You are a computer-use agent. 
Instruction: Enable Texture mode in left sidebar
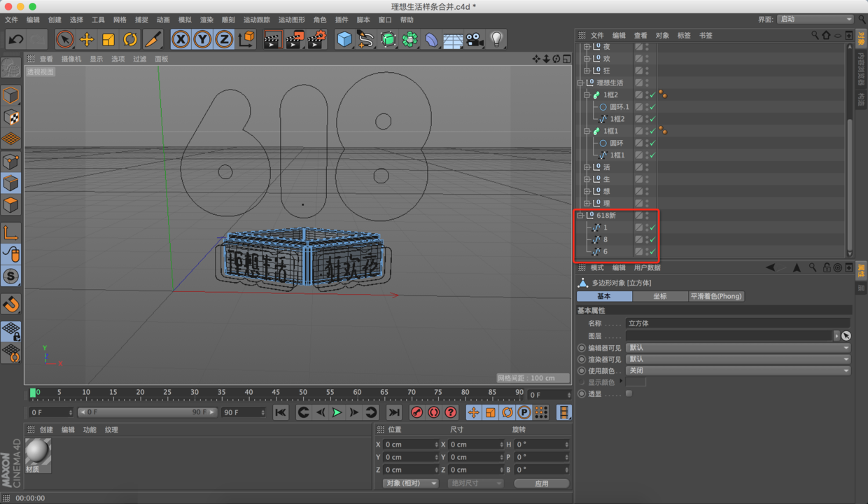click(10, 117)
